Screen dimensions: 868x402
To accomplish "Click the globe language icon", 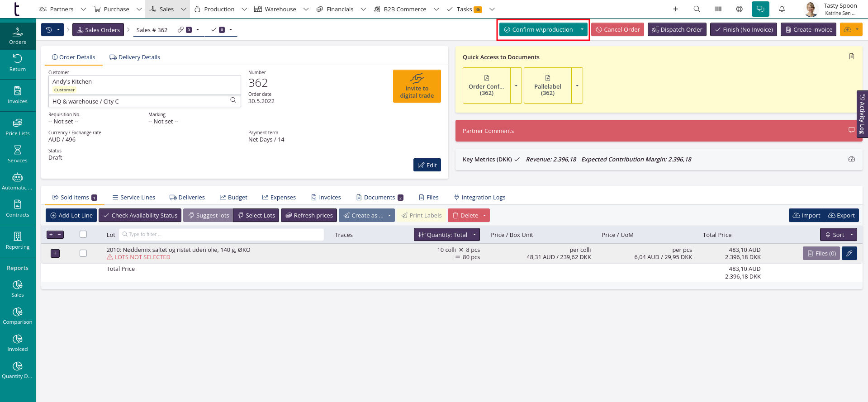I will tap(739, 9).
